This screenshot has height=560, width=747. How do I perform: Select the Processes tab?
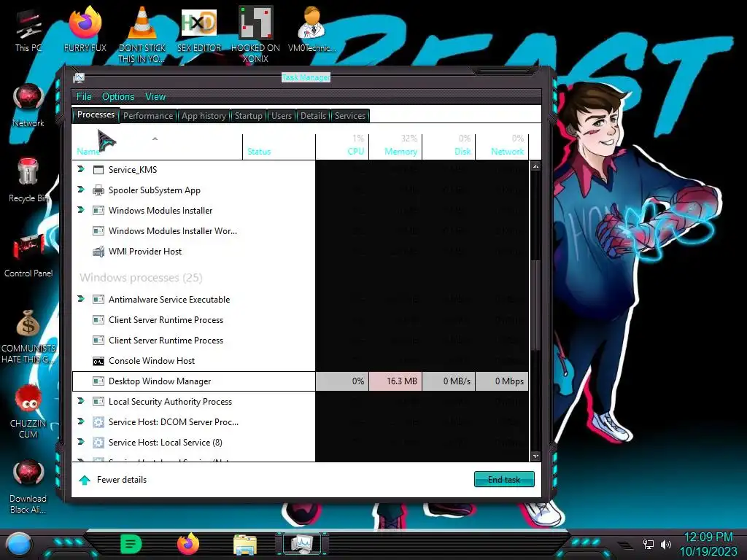click(96, 114)
